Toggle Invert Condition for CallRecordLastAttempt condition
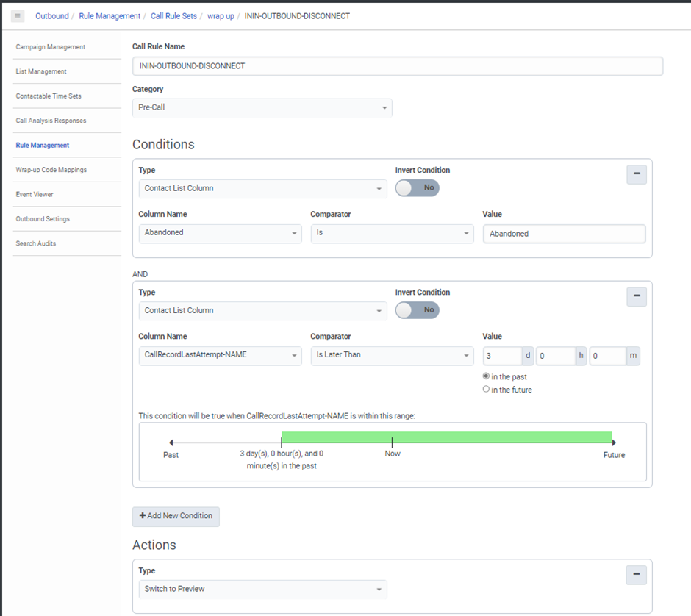The height and width of the screenshot is (616, 691). tap(417, 310)
